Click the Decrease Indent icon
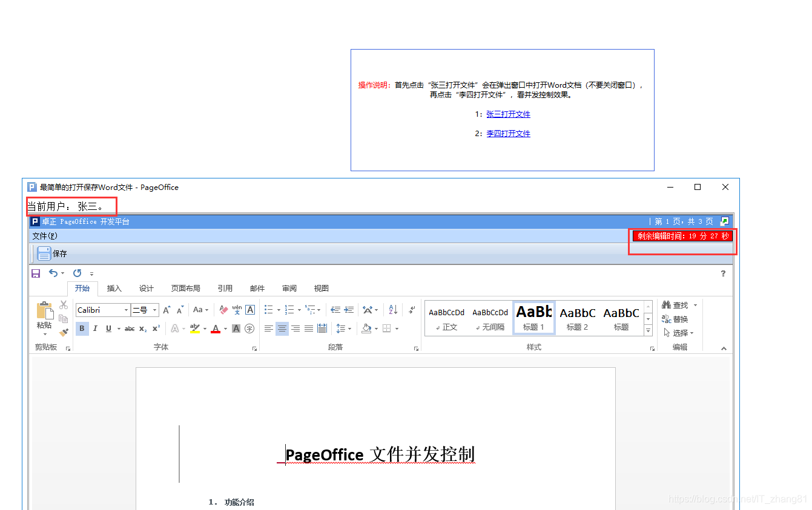Screen dimensions: 812x510 [x=335, y=310]
